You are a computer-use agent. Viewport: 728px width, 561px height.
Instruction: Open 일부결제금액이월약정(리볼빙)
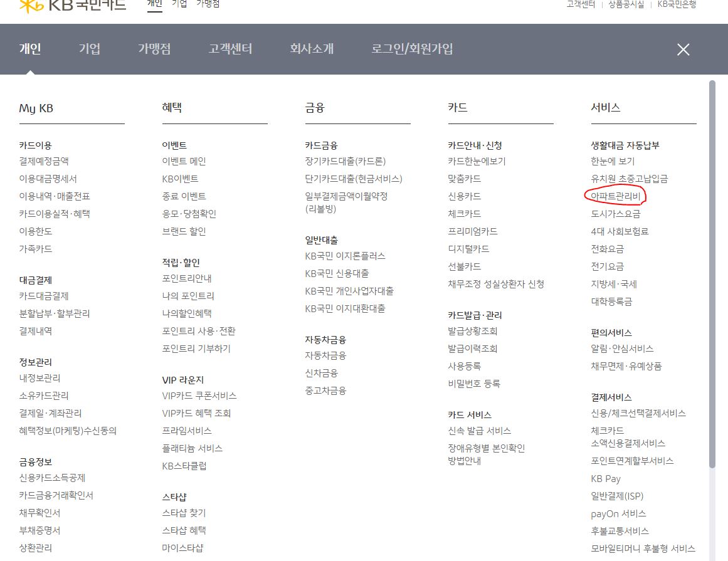click(346, 203)
